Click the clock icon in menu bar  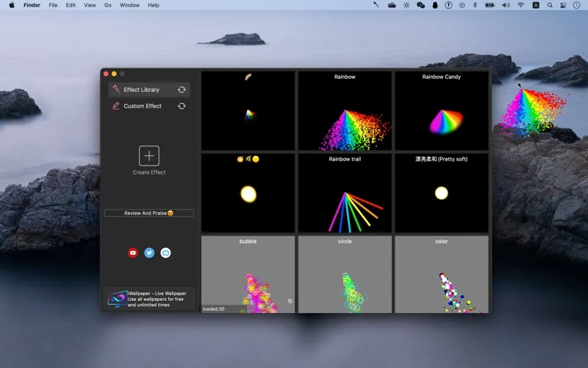(577, 5)
